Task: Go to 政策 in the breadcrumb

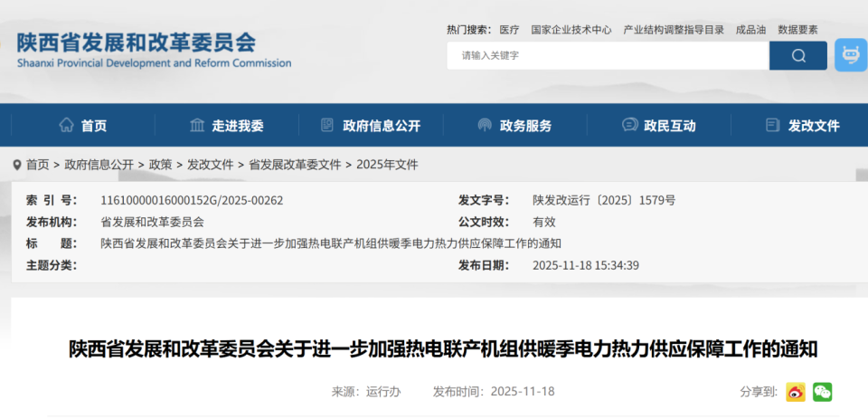Action: click(161, 165)
